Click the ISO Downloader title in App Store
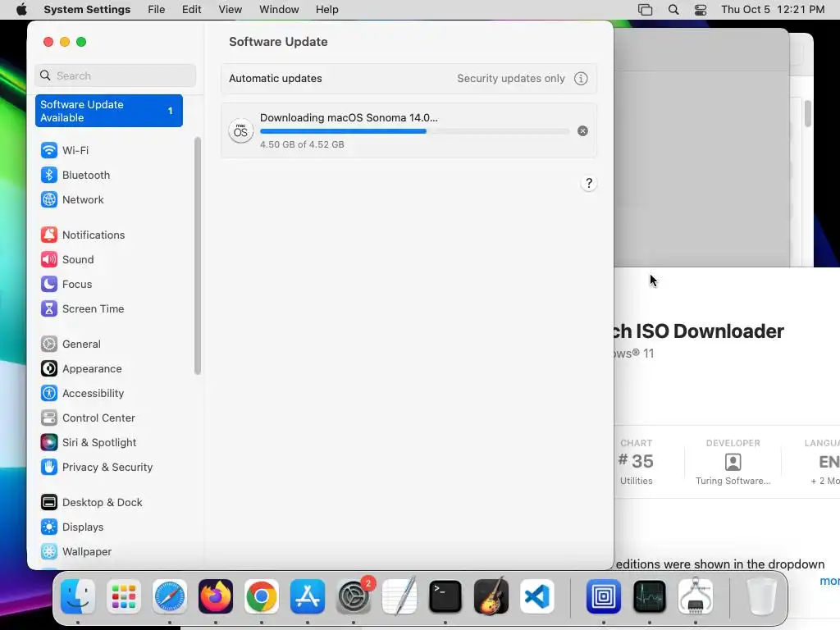 [699, 331]
